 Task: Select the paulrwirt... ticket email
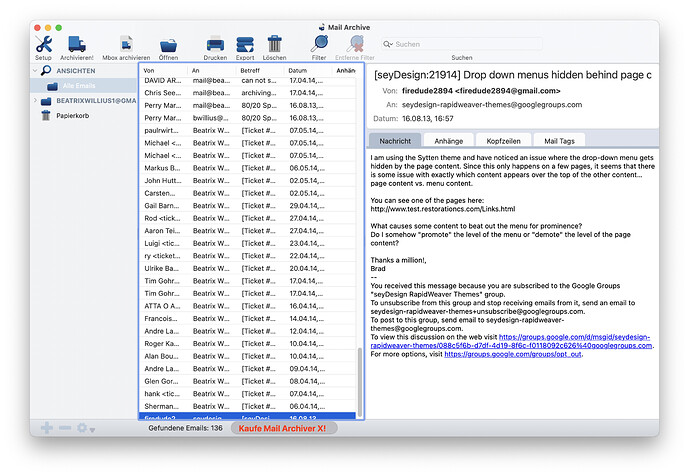coord(247,131)
